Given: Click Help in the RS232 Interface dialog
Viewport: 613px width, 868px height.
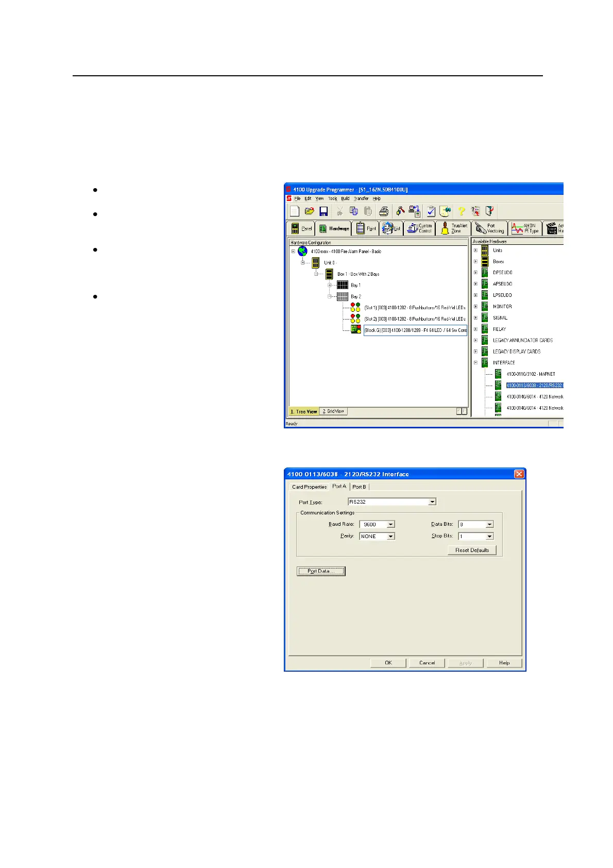Looking at the screenshot, I should (504, 663).
